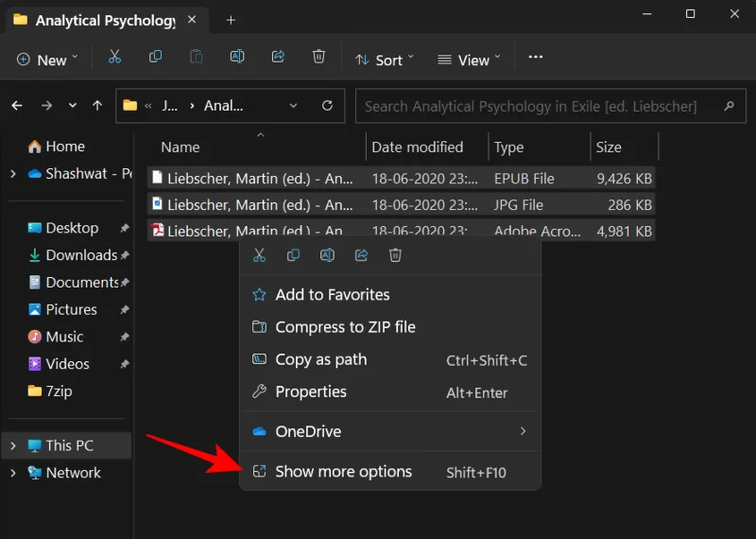Click the search magnifier icon
The image size is (756, 539).
click(x=729, y=106)
